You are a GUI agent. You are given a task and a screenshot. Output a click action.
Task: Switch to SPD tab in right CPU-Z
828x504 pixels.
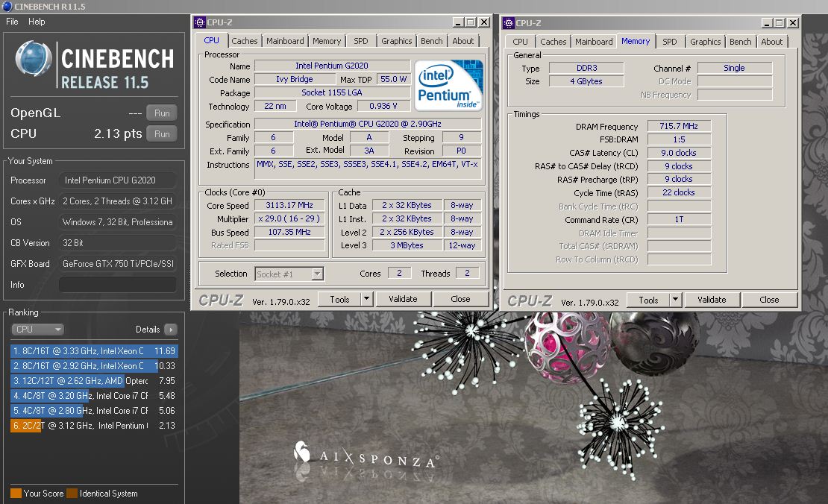pos(670,41)
